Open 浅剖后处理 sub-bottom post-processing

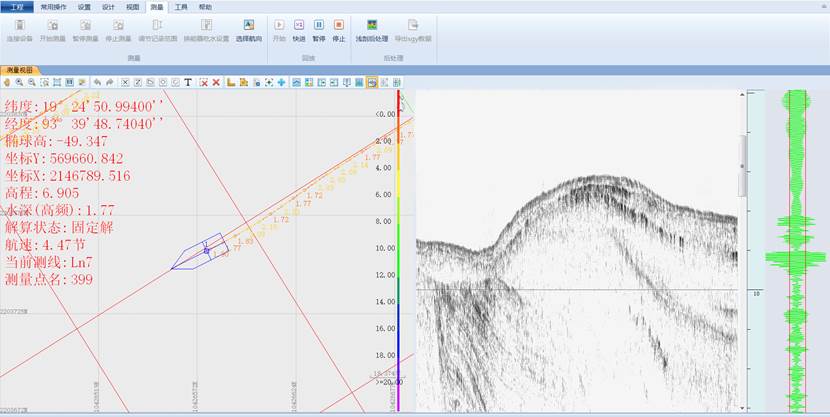372,27
